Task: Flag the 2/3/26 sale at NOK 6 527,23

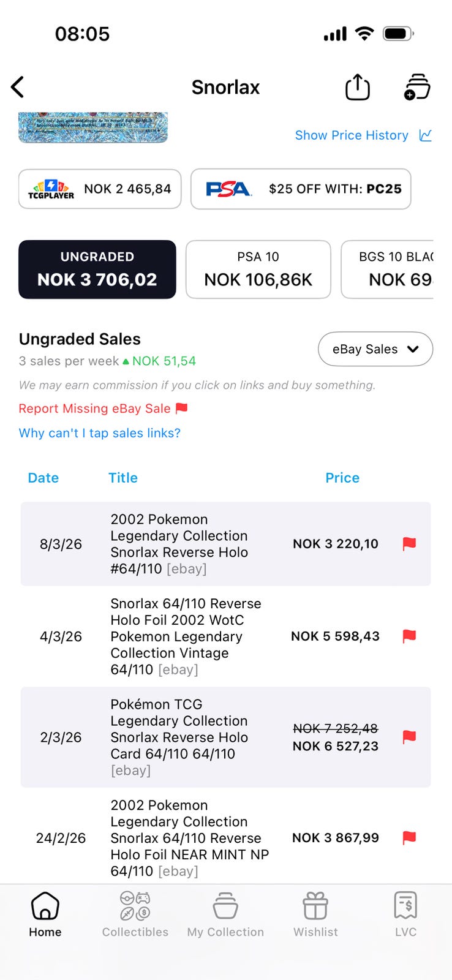Action: click(409, 737)
